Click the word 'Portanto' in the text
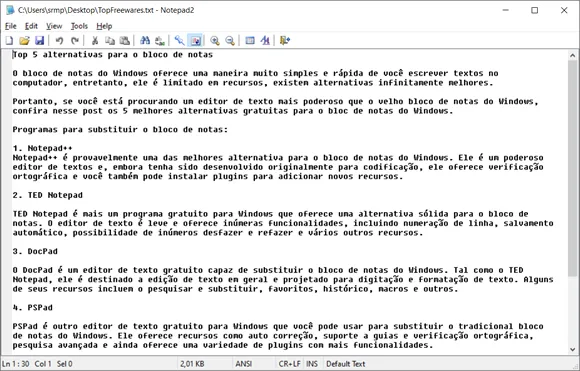Viewport: 580px width, 371px height. click(x=33, y=101)
